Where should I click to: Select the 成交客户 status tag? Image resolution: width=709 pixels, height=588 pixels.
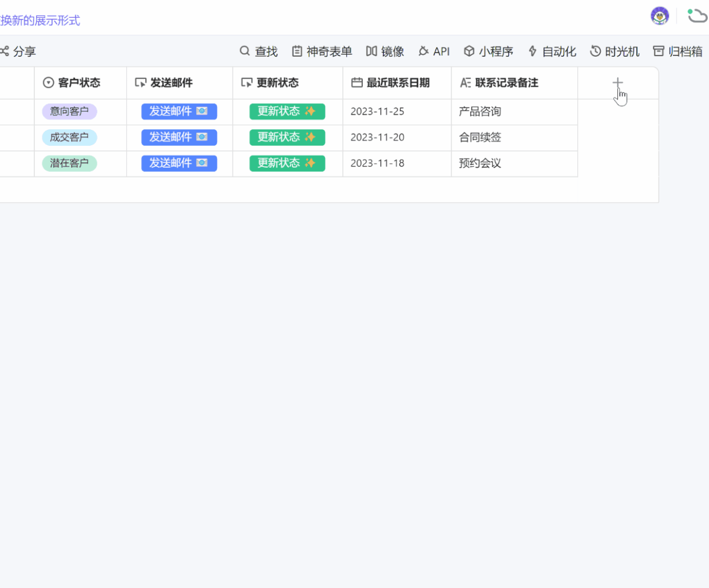69,137
